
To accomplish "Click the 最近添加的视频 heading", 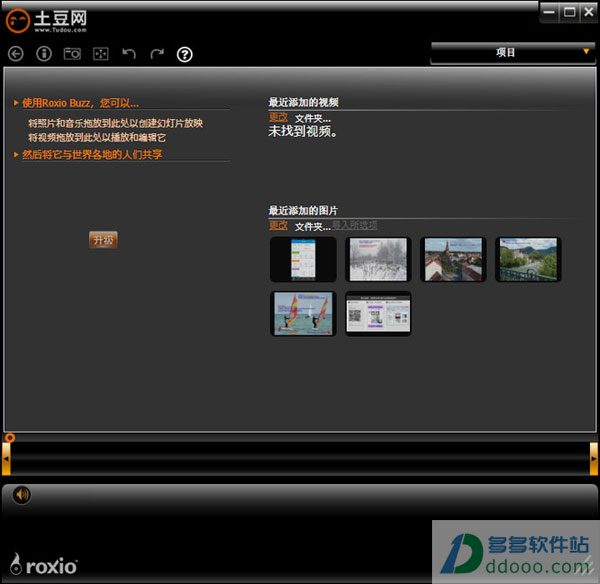I will tap(303, 102).
